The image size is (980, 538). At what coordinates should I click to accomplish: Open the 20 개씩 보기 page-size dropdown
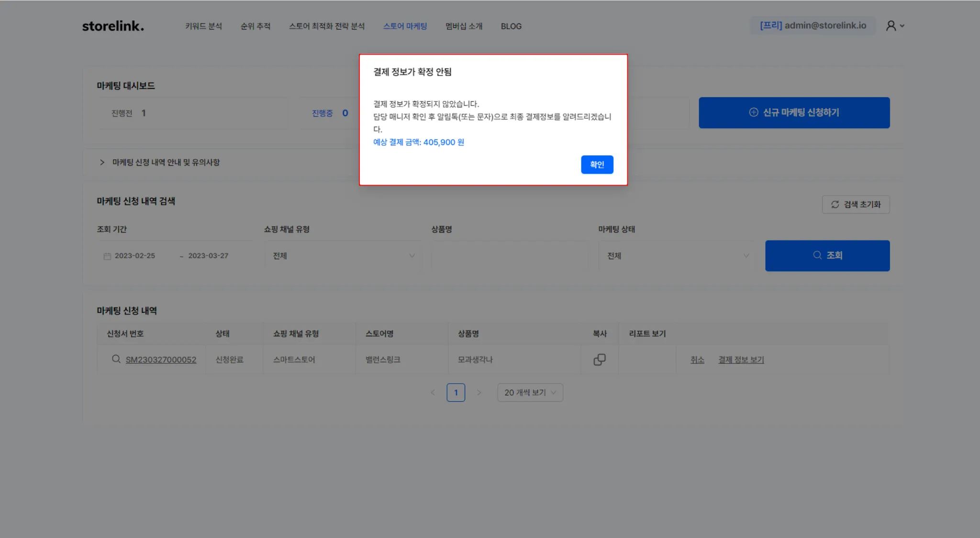530,393
